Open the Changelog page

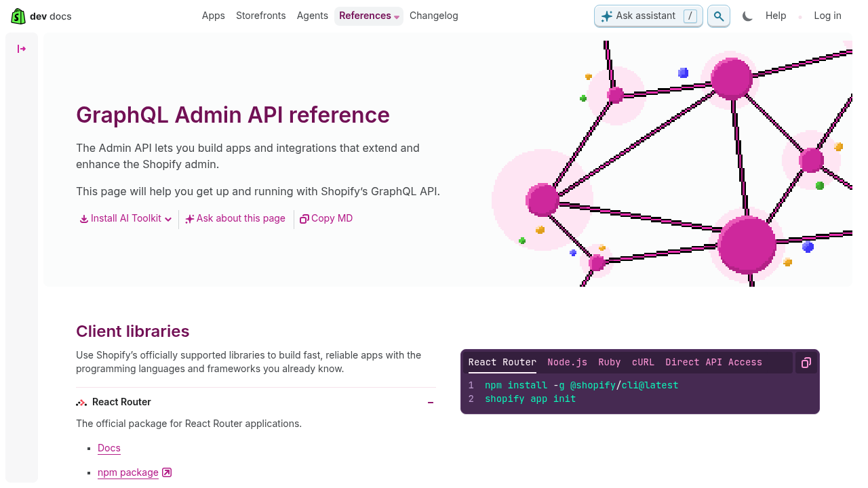click(434, 16)
